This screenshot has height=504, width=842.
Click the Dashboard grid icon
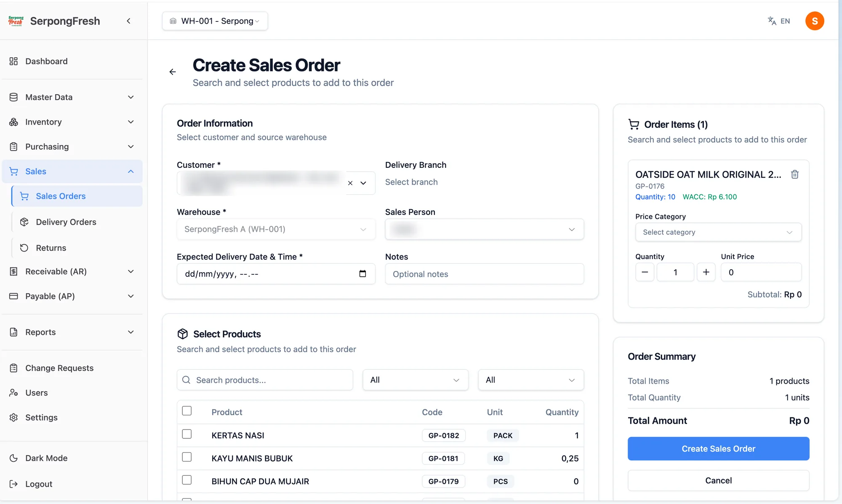[x=13, y=61]
